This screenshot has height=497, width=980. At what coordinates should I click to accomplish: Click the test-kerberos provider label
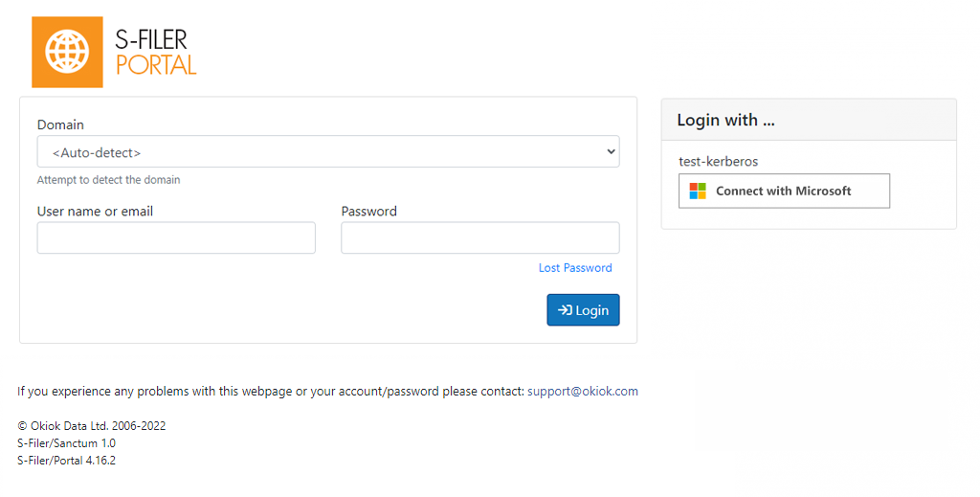[718, 161]
